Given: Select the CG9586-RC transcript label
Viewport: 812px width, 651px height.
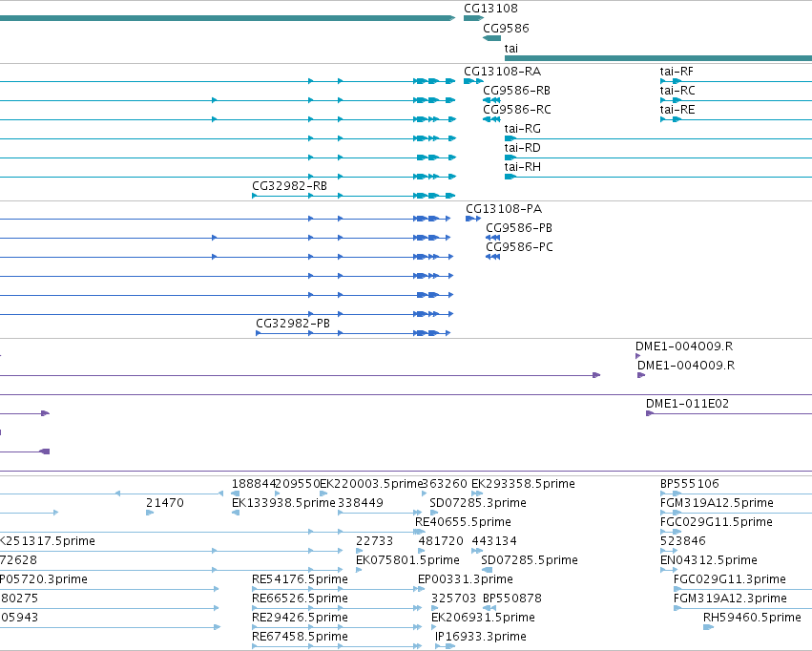Looking at the screenshot, I should (517, 110).
